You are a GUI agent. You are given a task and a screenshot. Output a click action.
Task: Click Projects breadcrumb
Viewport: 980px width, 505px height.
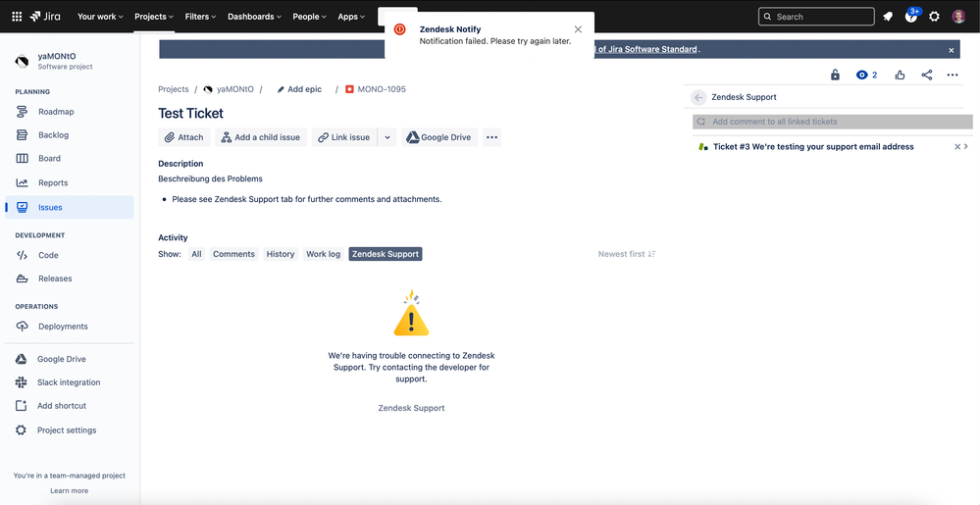pyautogui.click(x=173, y=89)
